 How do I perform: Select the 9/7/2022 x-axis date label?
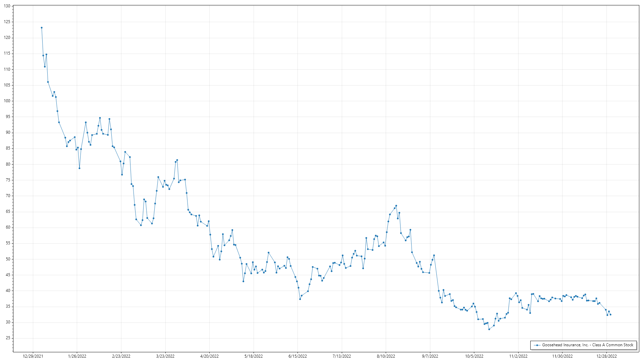click(x=430, y=356)
